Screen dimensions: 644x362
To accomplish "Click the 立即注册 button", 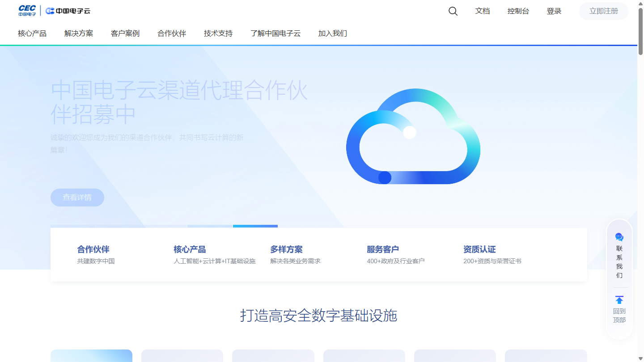I will pyautogui.click(x=604, y=11).
